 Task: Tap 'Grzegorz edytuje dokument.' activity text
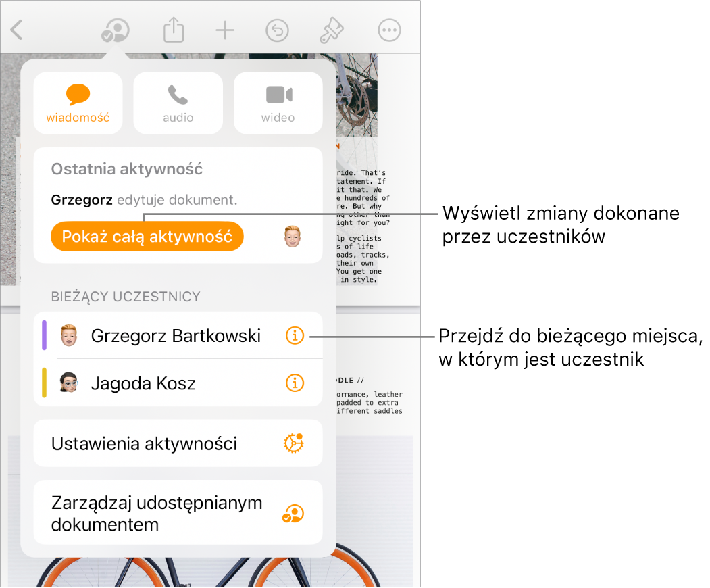click(x=144, y=200)
